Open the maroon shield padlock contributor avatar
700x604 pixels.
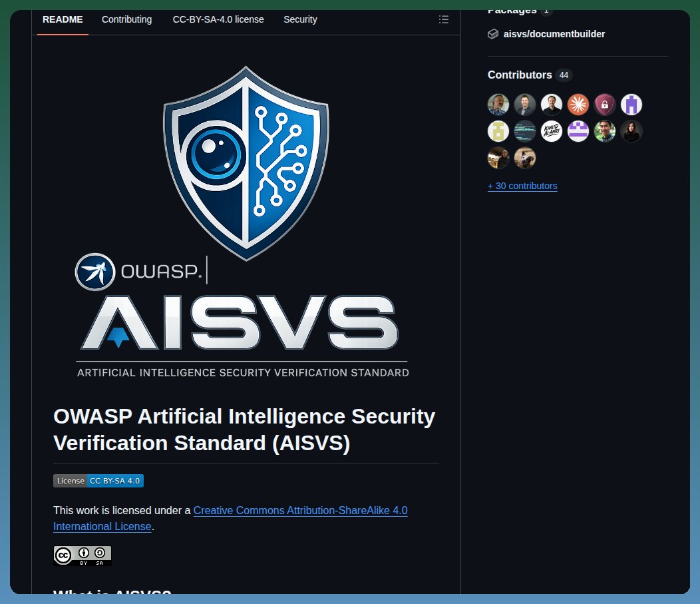click(604, 105)
